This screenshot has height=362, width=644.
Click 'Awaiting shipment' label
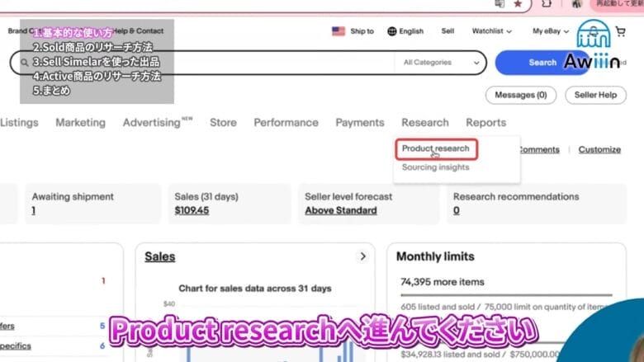73,197
